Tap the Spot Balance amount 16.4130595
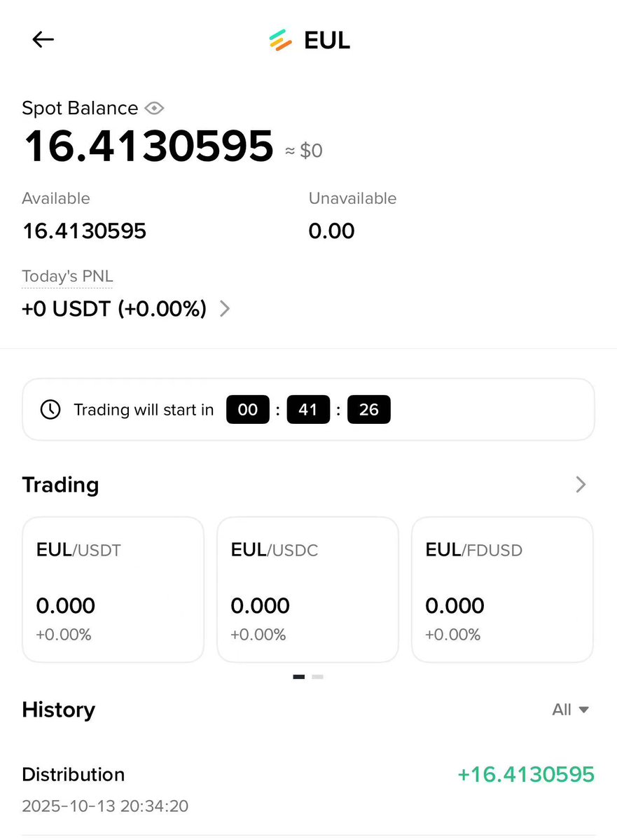Screen dimensions: 617x840 click(148, 146)
